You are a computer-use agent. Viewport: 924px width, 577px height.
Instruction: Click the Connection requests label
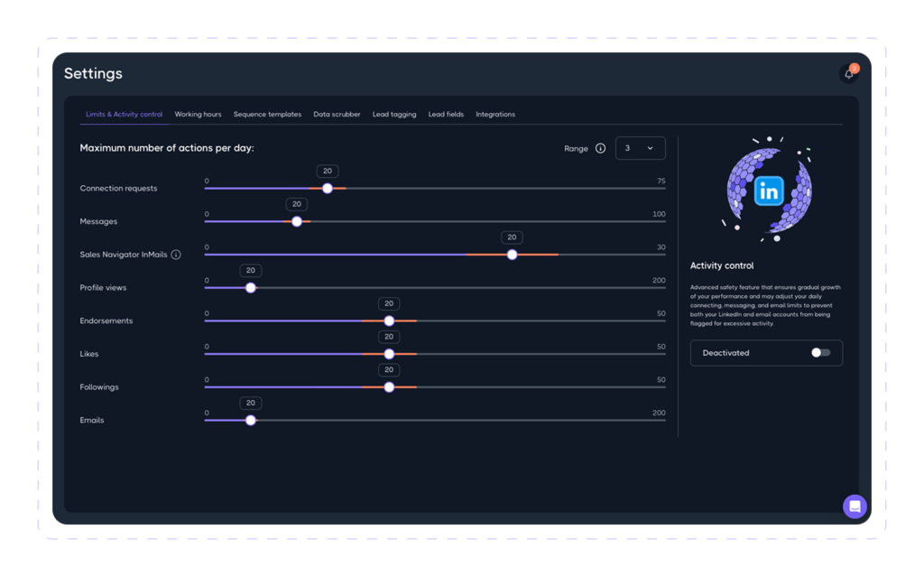pyautogui.click(x=118, y=188)
